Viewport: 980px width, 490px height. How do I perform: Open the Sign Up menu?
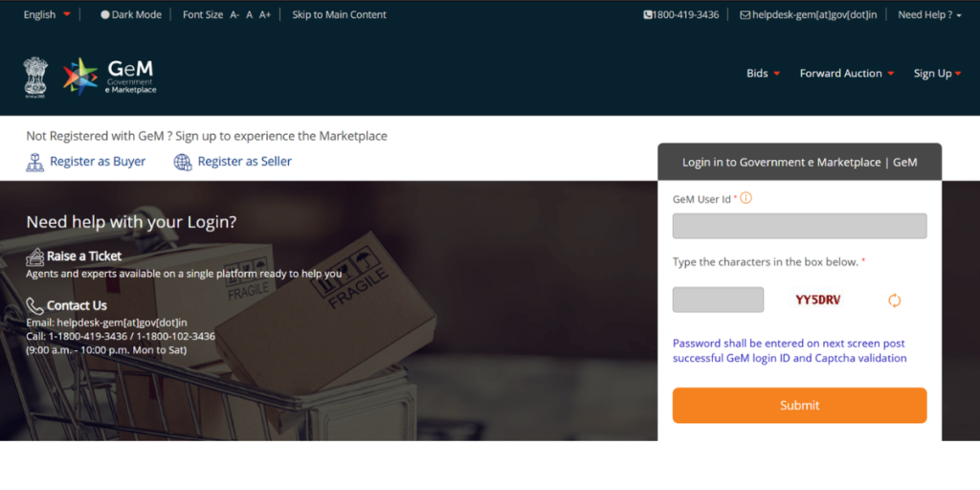click(937, 73)
